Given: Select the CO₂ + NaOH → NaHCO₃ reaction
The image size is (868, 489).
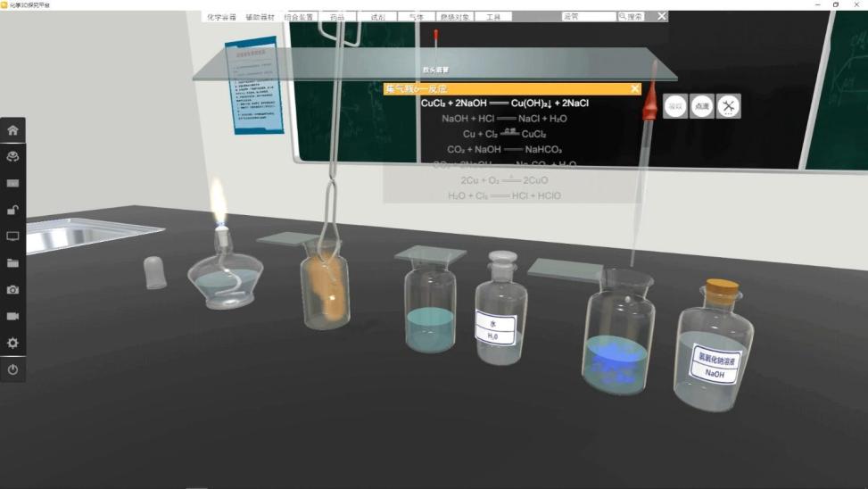Looking at the screenshot, I should [x=504, y=149].
